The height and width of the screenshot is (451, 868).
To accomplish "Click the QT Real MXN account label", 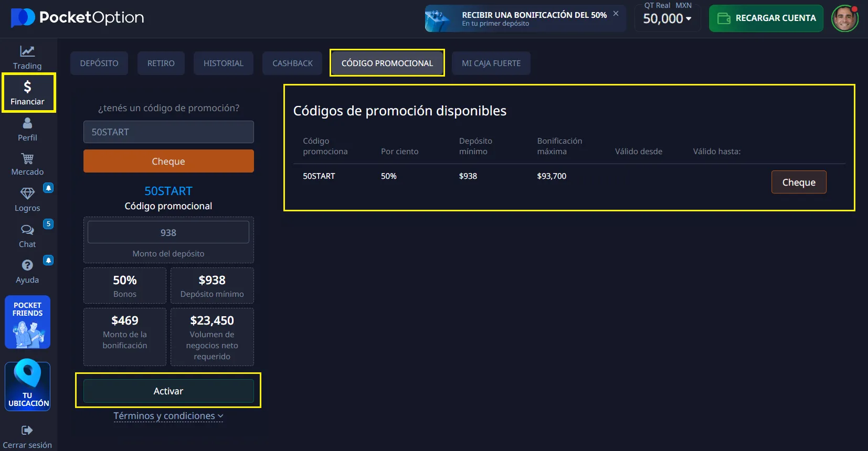I will 668,5.
